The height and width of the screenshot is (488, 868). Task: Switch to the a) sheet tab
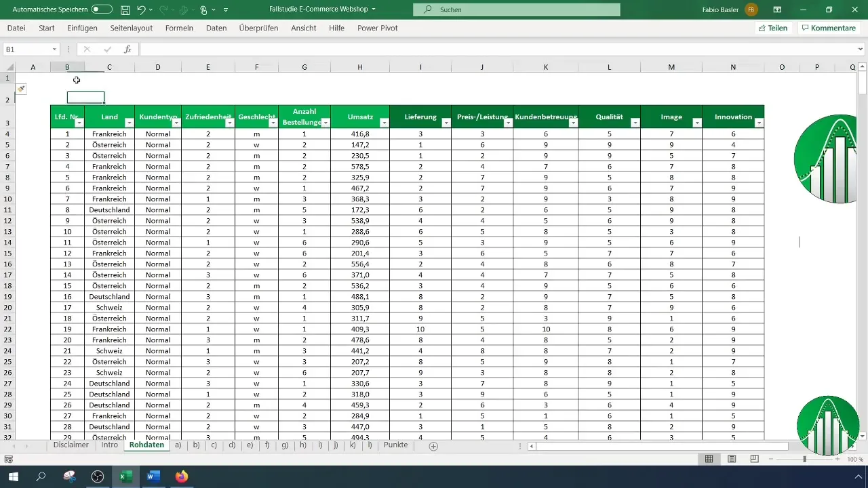point(178,445)
